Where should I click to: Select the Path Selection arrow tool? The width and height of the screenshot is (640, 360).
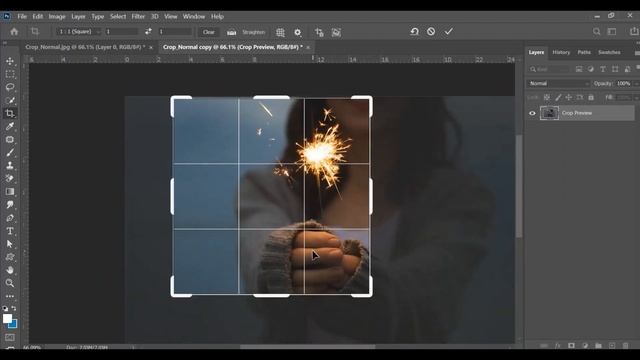tap(10, 244)
